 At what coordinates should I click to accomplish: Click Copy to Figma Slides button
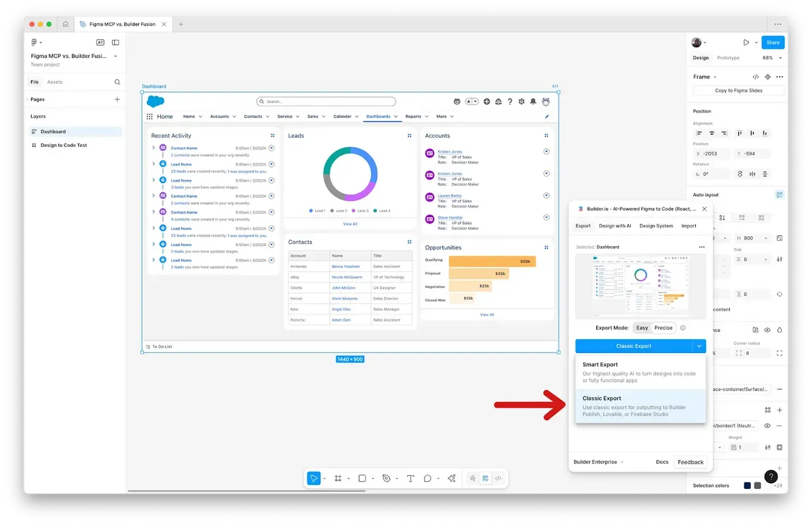coord(738,91)
